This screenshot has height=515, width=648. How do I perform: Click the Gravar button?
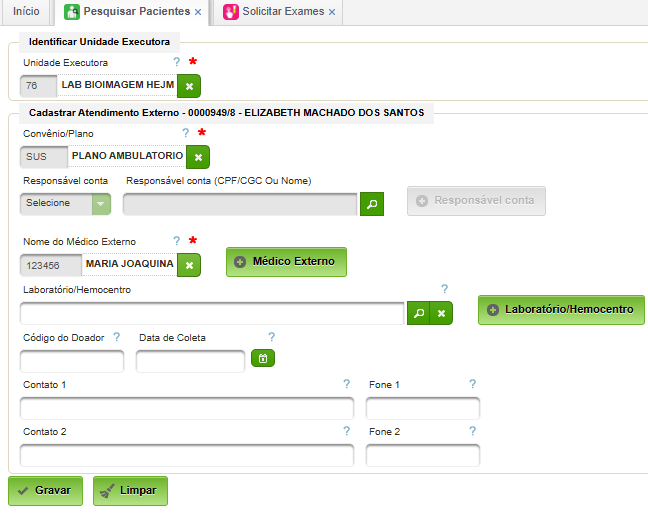coord(45,491)
